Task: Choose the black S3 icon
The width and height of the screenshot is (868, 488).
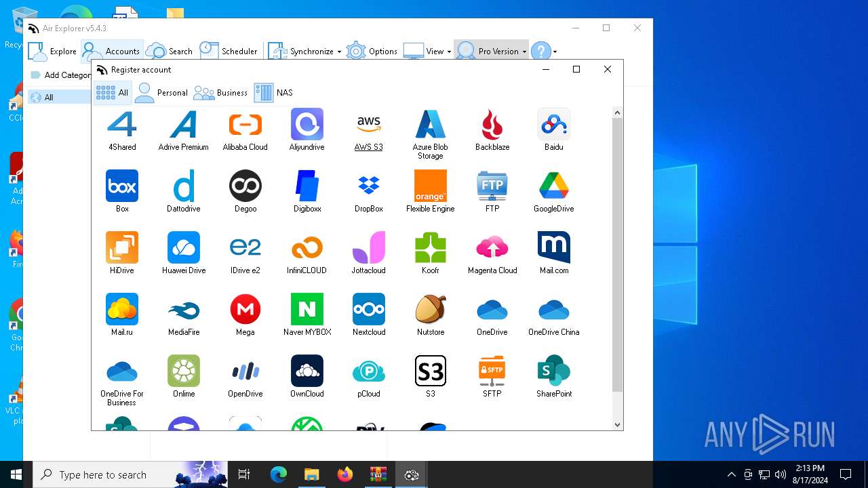Action: pos(431,371)
